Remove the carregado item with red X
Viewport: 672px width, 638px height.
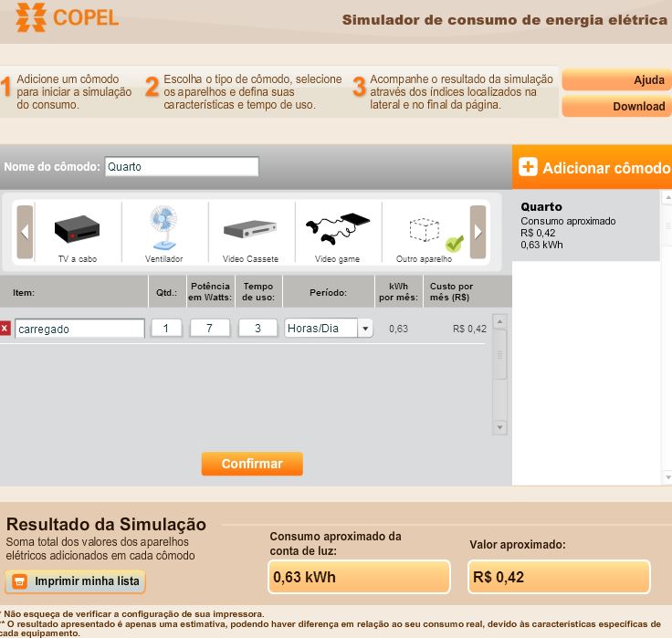5,329
